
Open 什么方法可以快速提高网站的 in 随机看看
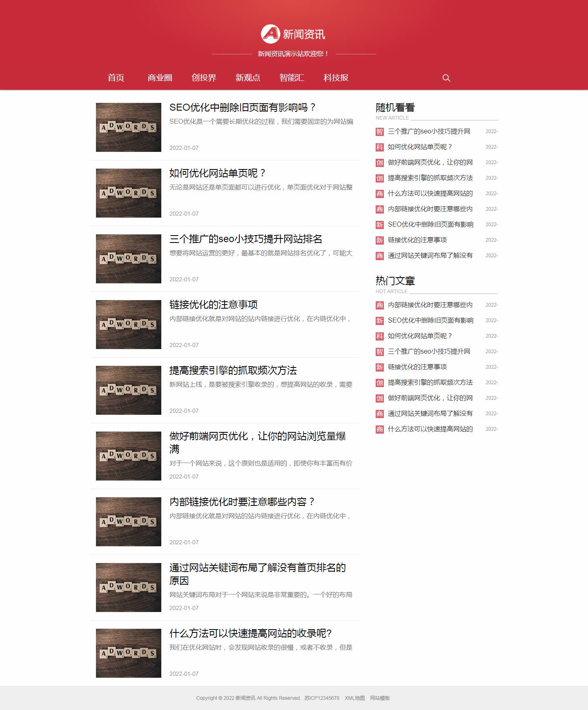[x=430, y=194]
